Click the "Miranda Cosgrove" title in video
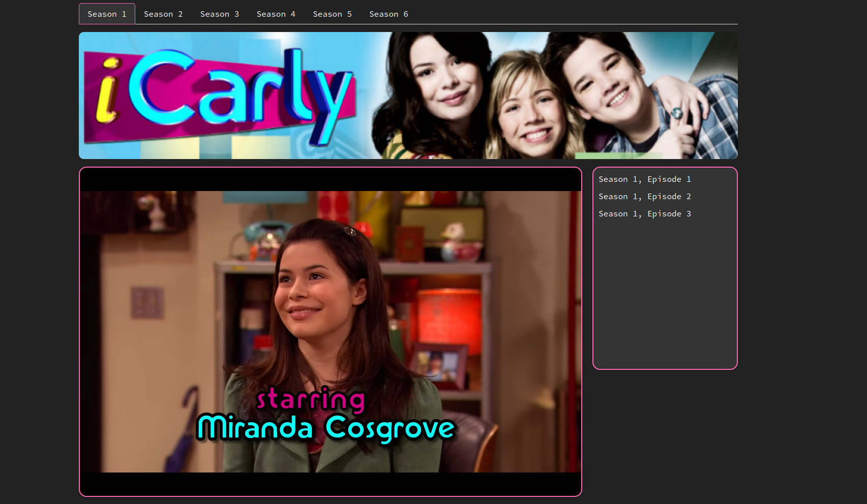The width and height of the screenshot is (867, 504). click(326, 428)
